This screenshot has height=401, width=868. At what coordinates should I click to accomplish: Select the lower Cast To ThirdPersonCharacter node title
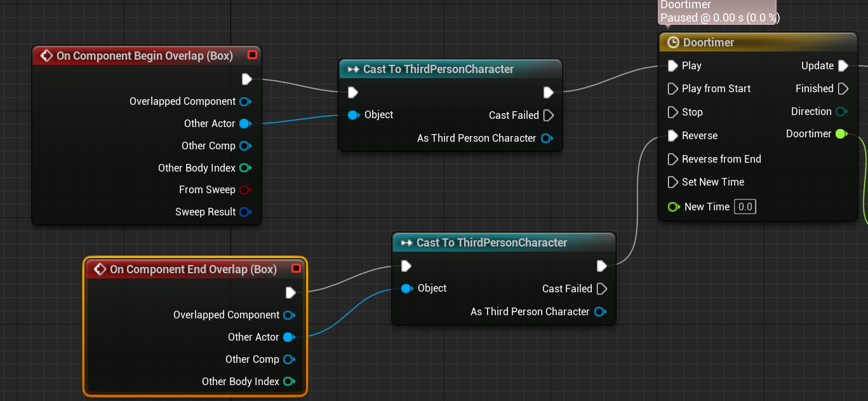pyautogui.click(x=491, y=243)
